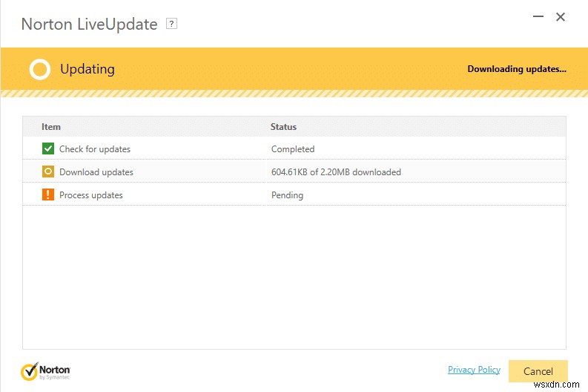The width and height of the screenshot is (588, 392).
Task: Click the Updating heading text
Action: point(87,70)
